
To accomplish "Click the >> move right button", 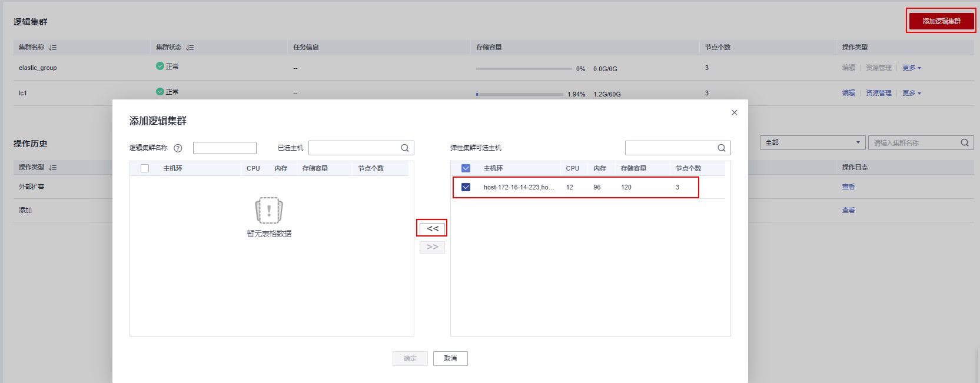I will tap(432, 247).
